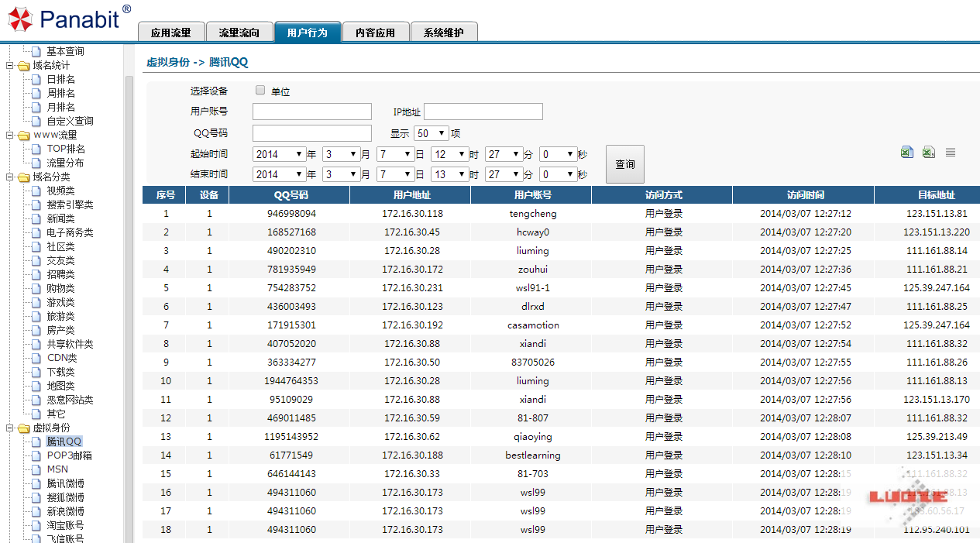This screenshot has height=543, width=980.
Task: Collapse the www流量 tree node
Action: pos(10,136)
